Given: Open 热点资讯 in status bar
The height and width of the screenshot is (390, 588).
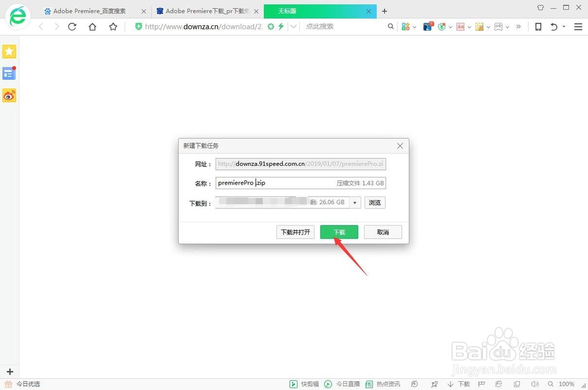Looking at the screenshot, I should [x=383, y=384].
